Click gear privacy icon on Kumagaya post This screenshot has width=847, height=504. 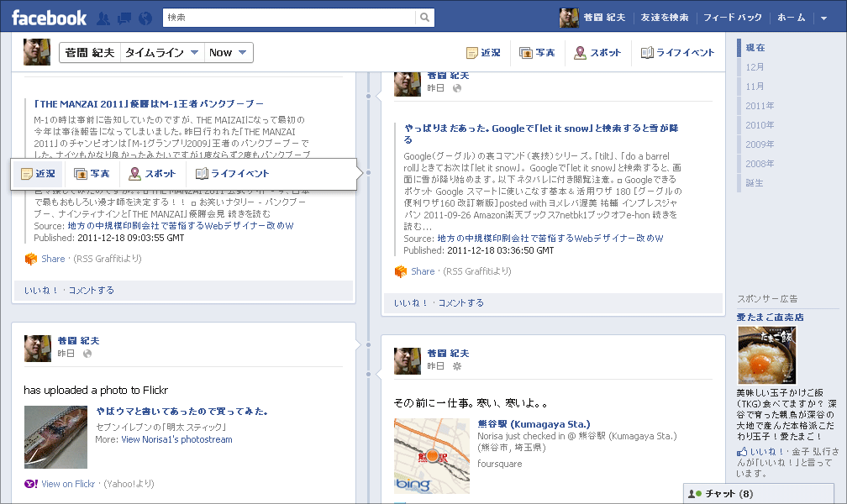click(457, 366)
